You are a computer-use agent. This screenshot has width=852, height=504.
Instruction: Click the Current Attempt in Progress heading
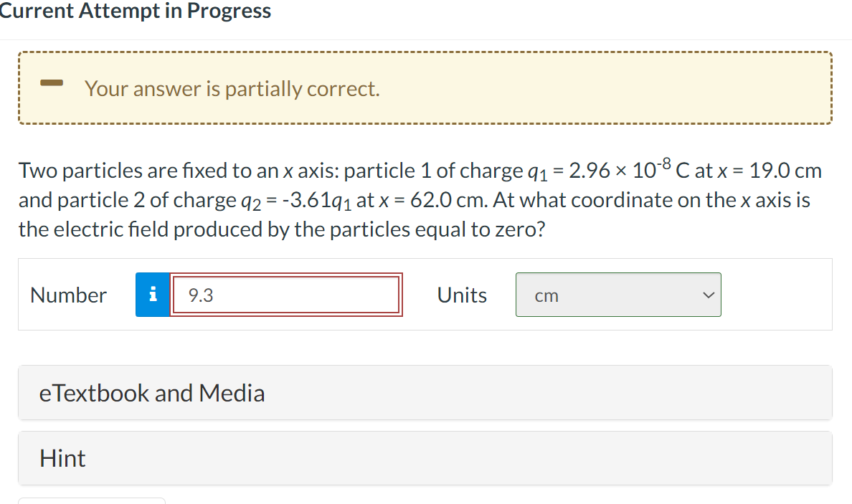point(136,11)
